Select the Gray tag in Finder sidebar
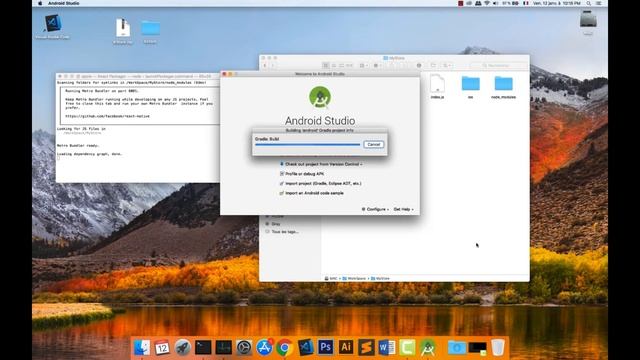The image size is (640, 360). coord(273,224)
